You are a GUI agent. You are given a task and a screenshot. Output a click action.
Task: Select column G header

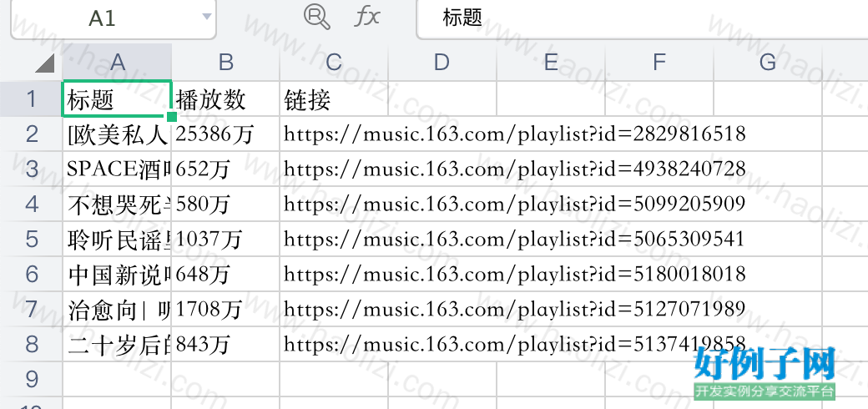(x=768, y=63)
